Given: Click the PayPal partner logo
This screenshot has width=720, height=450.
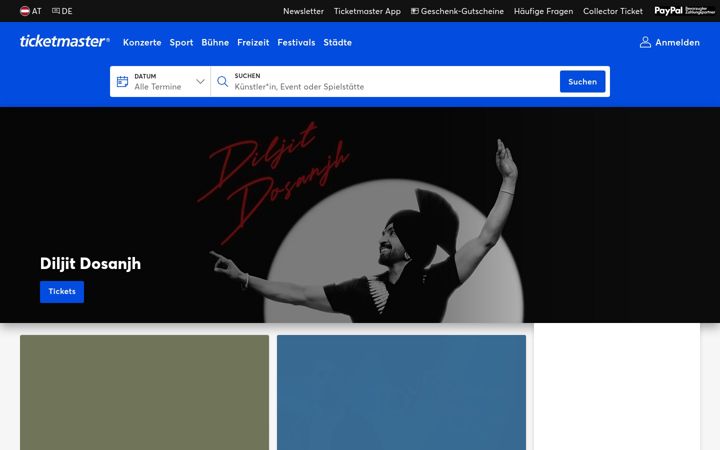Looking at the screenshot, I should [684, 11].
